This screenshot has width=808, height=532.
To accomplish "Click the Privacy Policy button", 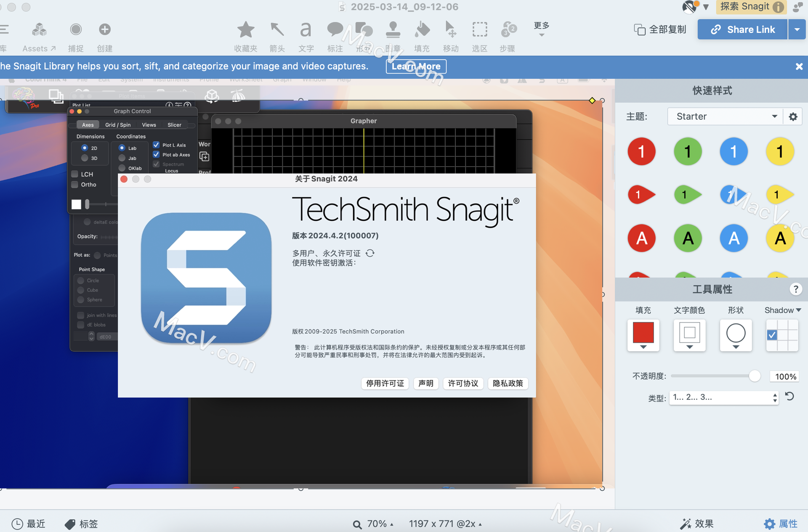I will (x=508, y=384).
